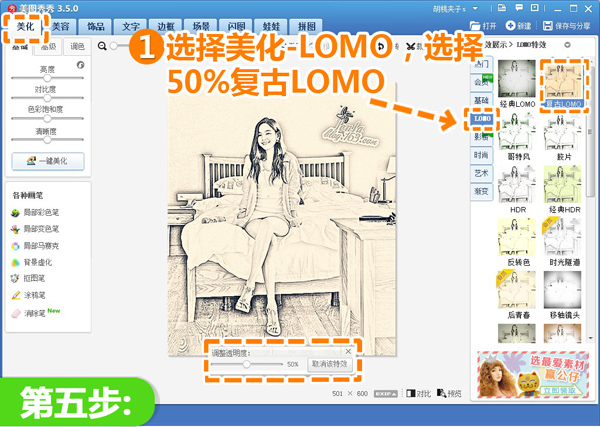Open the 渐变 effects category

(x=481, y=191)
